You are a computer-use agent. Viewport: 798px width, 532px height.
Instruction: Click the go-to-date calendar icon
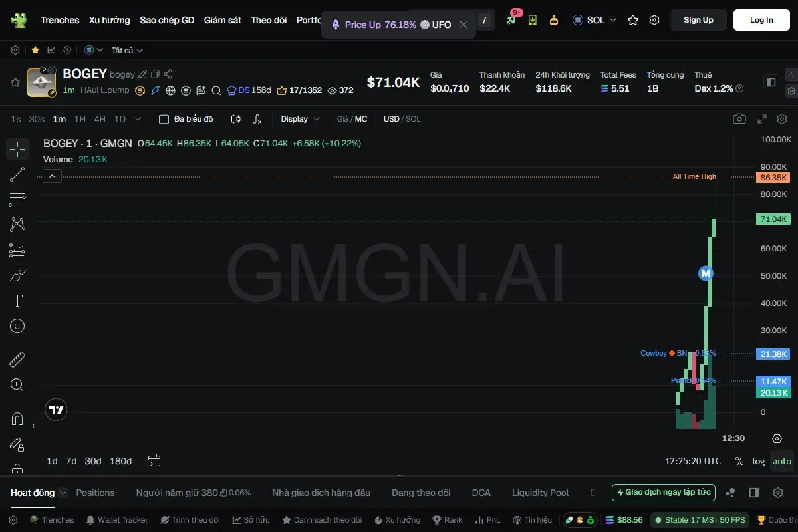[x=154, y=460]
